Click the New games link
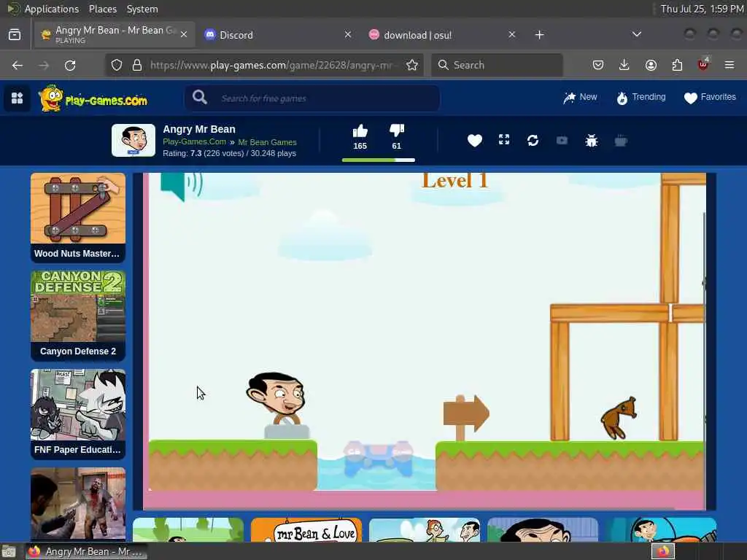The image size is (747, 560). tap(580, 97)
